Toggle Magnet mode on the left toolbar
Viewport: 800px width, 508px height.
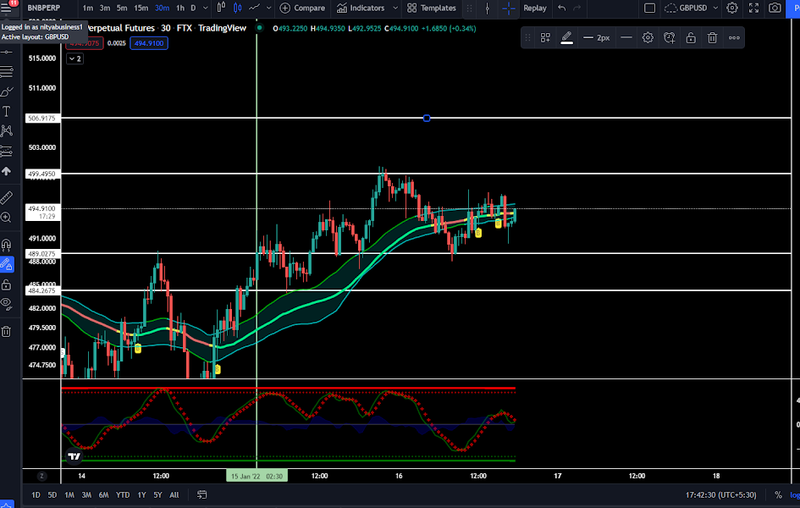[7, 244]
